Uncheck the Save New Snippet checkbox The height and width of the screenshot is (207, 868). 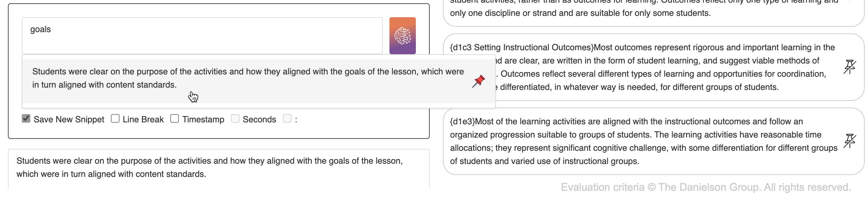click(26, 118)
